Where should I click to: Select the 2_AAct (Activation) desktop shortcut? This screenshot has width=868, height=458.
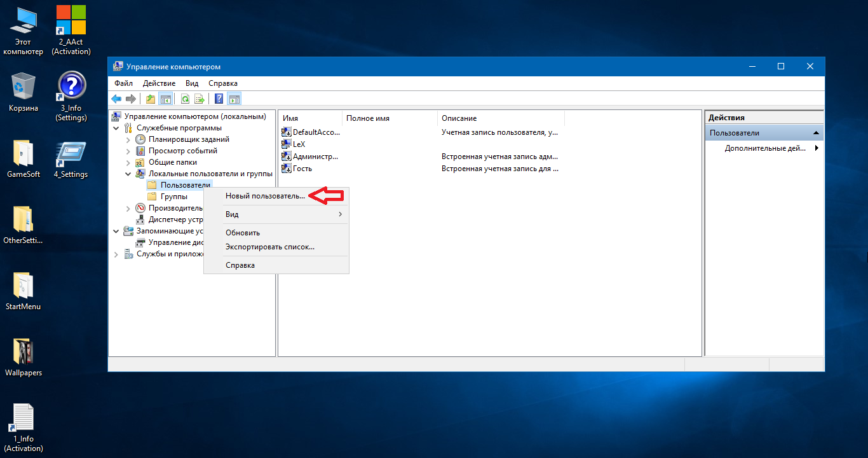(71, 31)
